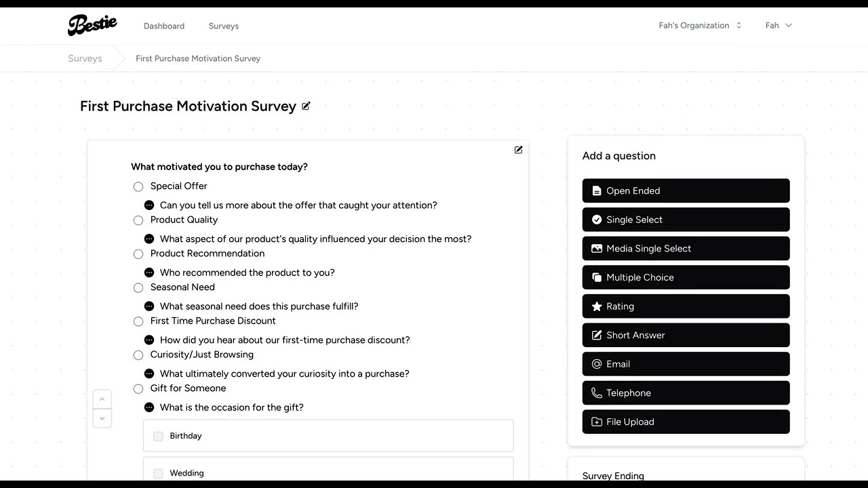868x488 pixels.
Task: Select the Single Select checkmark icon
Action: point(597,219)
